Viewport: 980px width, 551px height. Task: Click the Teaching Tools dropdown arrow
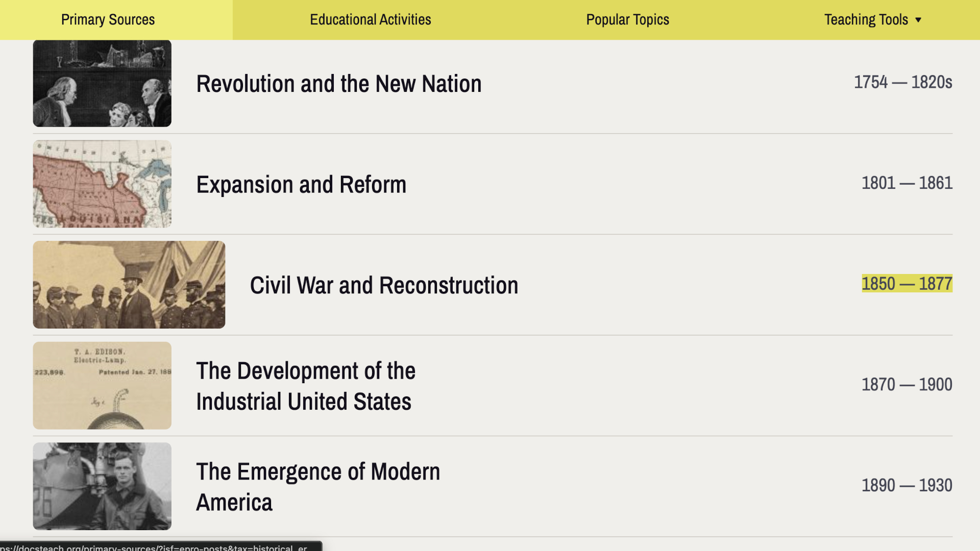tap(918, 20)
